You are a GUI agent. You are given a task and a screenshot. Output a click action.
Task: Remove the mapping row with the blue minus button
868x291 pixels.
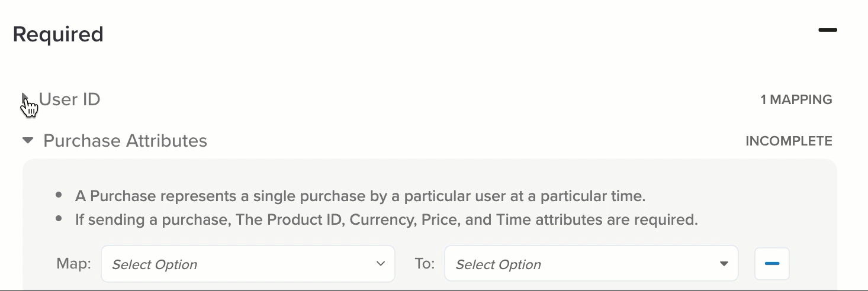771,264
